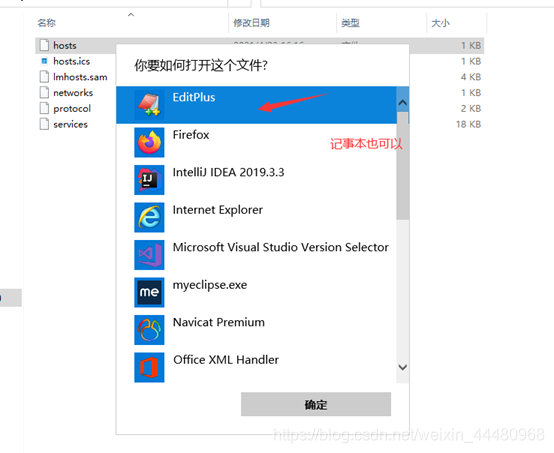Screen dimensions: 554x453
Task: Click the 18 KB size cell
Action: pos(468,124)
